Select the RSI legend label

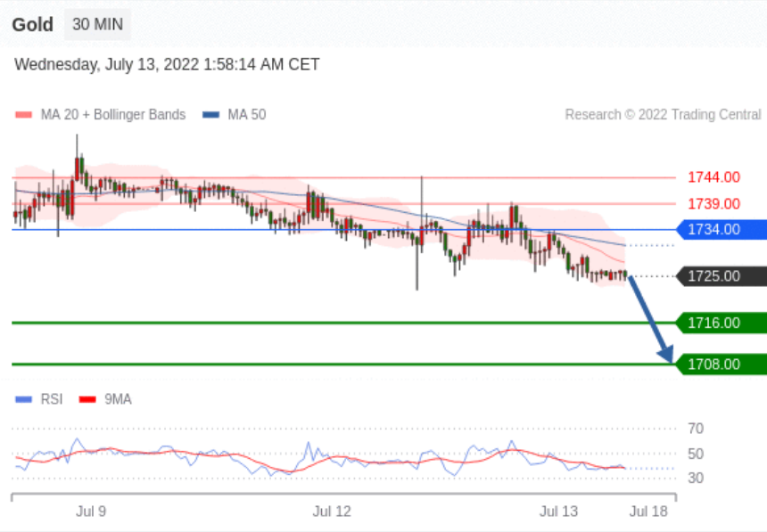click(52, 399)
